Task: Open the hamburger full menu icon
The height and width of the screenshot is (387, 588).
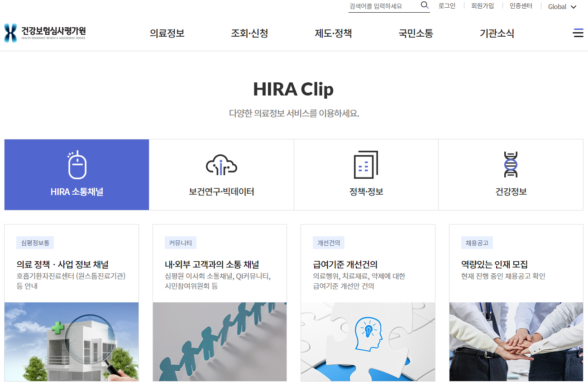Action: click(x=578, y=33)
